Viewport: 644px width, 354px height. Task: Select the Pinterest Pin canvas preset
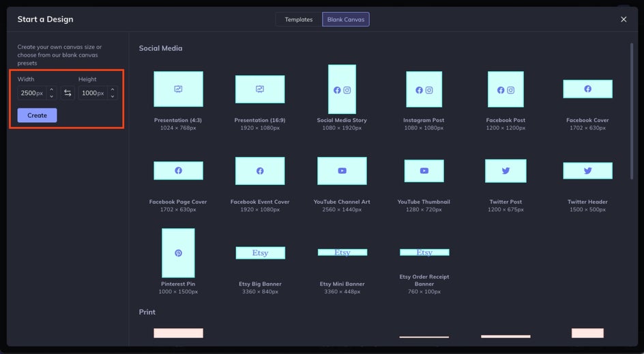point(178,252)
